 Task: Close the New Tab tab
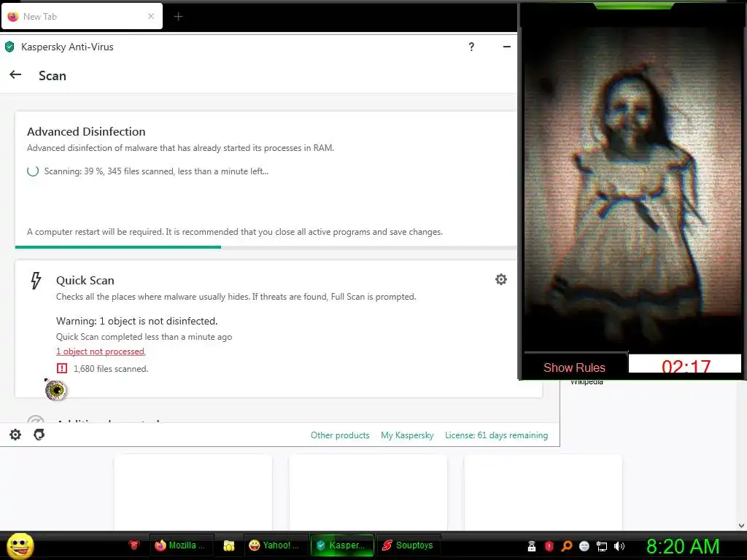[x=151, y=17]
